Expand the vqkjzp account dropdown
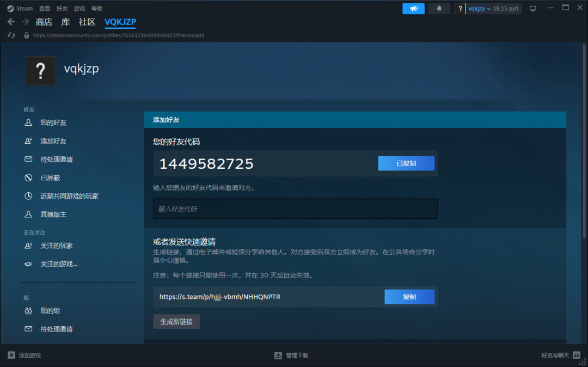 pos(479,9)
